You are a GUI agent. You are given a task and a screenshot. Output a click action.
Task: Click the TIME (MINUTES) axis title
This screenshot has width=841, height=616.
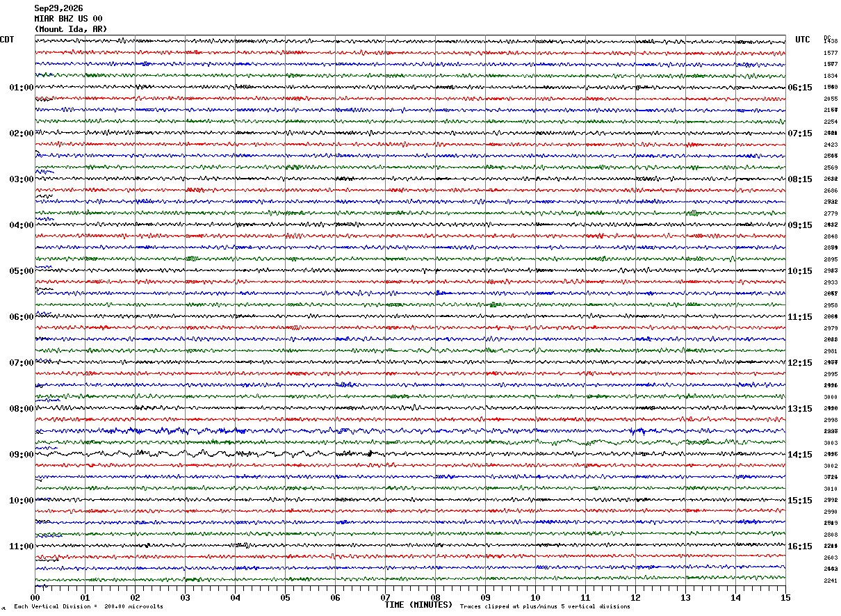418,605
